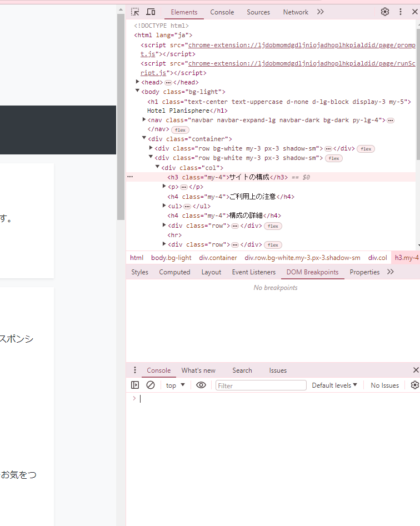Open DevTools settings gear
The image size is (420, 526).
click(x=385, y=12)
